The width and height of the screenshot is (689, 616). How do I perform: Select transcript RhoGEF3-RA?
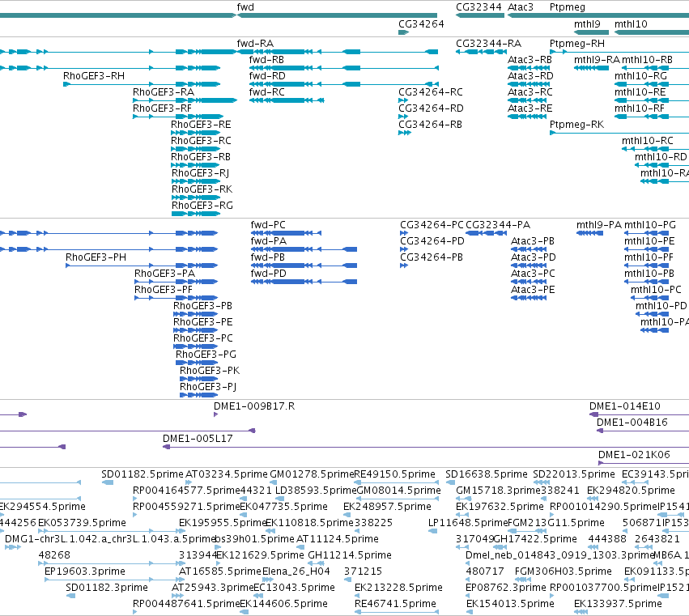coord(185,100)
